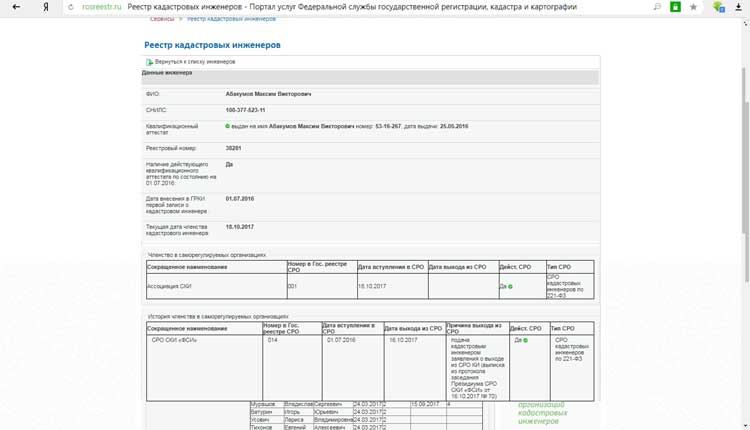Go back with the browser back arrow
This screenshot has height=430, width=750.
pyautogui.click(x=16, y=7)
